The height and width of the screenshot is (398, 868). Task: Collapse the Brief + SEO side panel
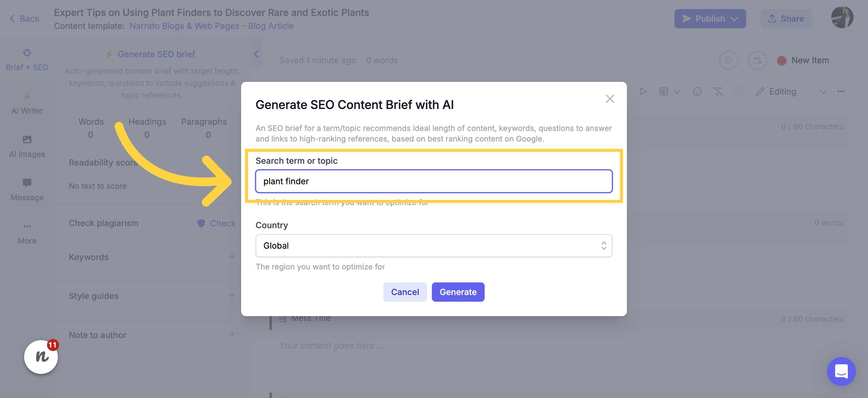[x=256, y=54]
